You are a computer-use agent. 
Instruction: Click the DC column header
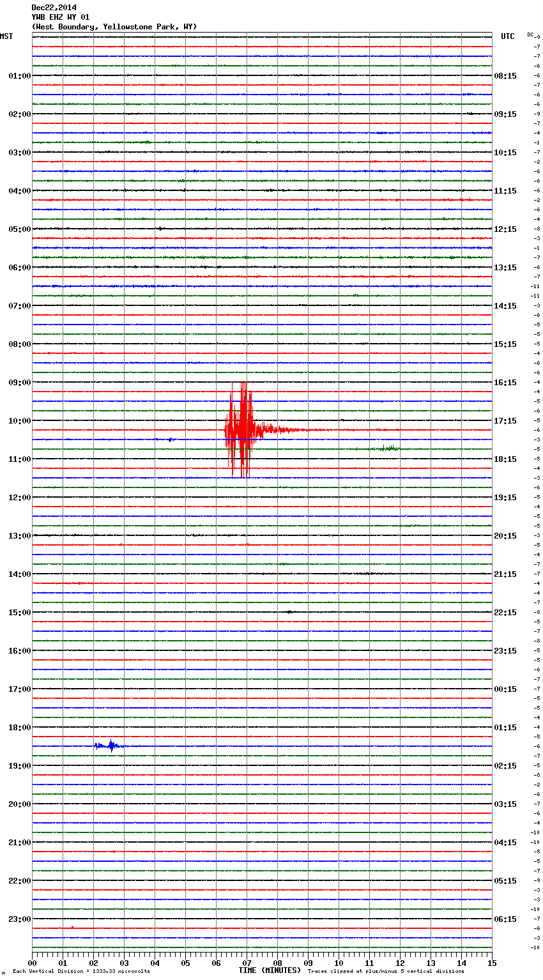pos(532,34)
